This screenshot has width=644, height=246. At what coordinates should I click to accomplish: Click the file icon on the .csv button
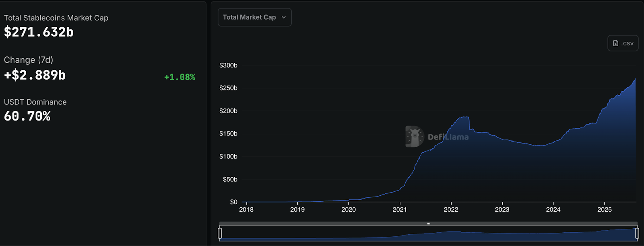[x=615, y=43]
